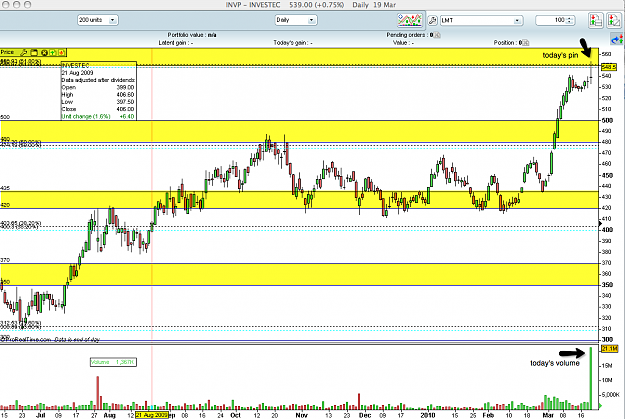The width and height of the screenshot is (625, 419).
Task: Click the small icon next to Pending orders
Action: coord(437,35)
